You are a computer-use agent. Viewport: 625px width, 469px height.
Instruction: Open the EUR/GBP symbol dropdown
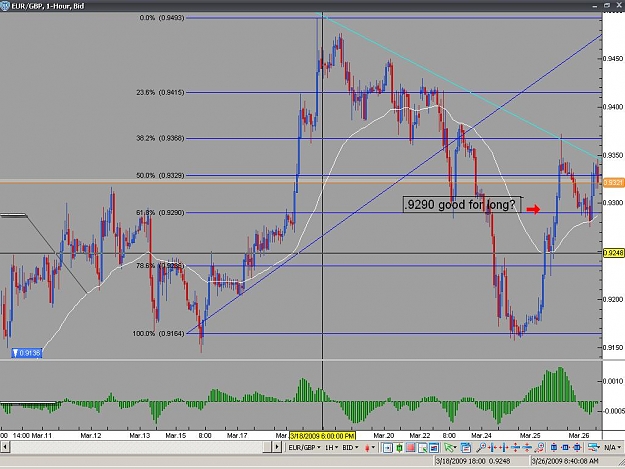[305, 447]
